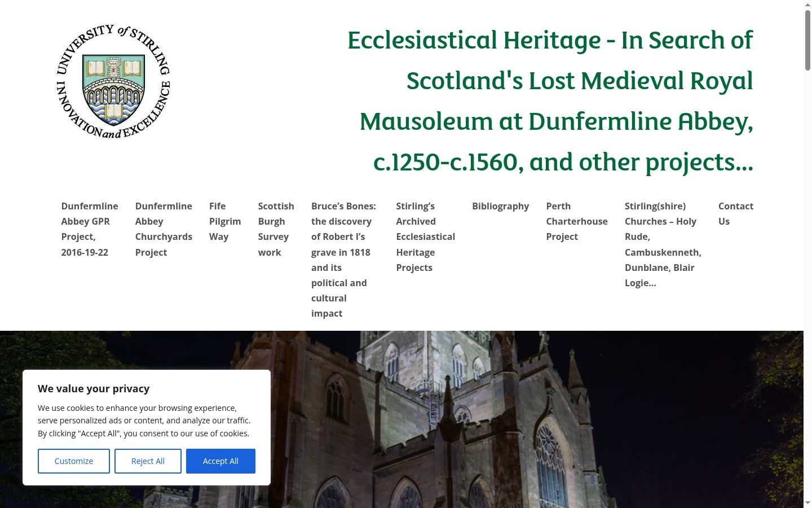Go to Dunfermline Abbey Churchyards Project
Screen dimensions: 812x508
tap(164, 229)
